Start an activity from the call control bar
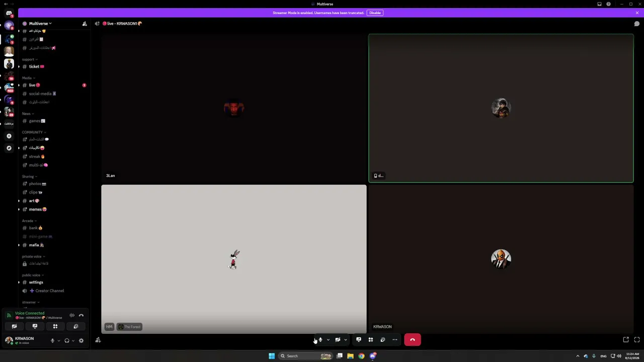 [x=371, y=340]
